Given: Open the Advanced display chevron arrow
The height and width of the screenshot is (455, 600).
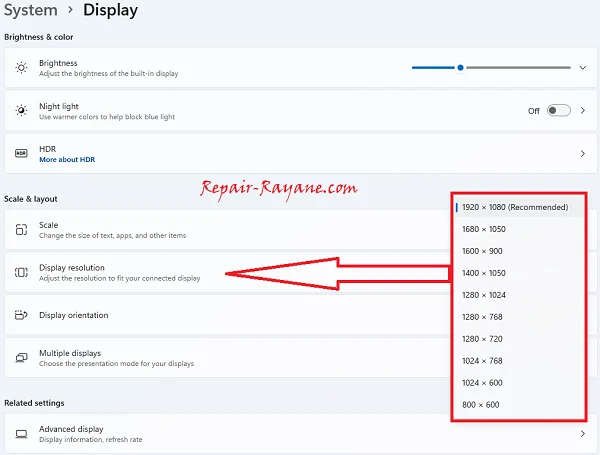Looking at the screenshot, I should click(583, 434).
